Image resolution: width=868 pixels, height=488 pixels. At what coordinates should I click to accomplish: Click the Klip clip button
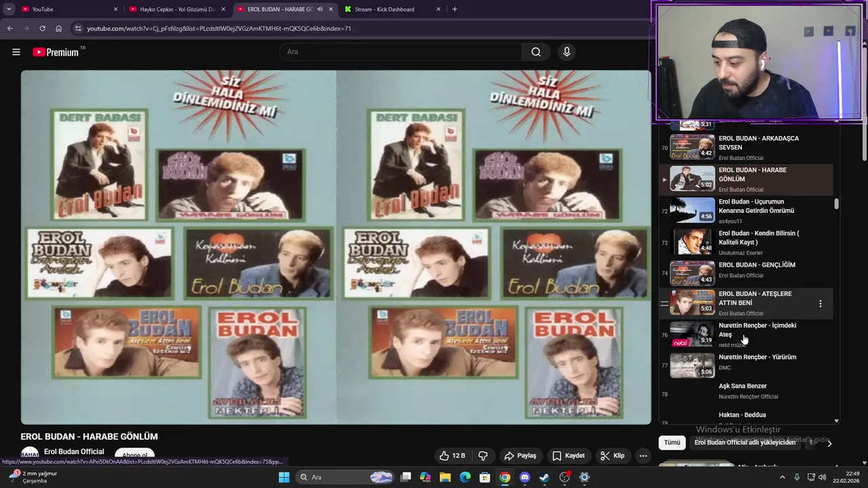(612, 455)
